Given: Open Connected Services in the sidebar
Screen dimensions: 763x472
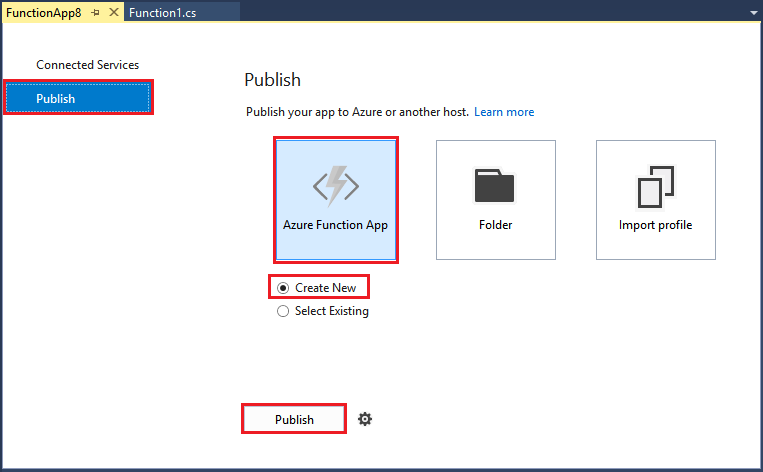Looking at the screenshot, I should (x=88, y=65).
